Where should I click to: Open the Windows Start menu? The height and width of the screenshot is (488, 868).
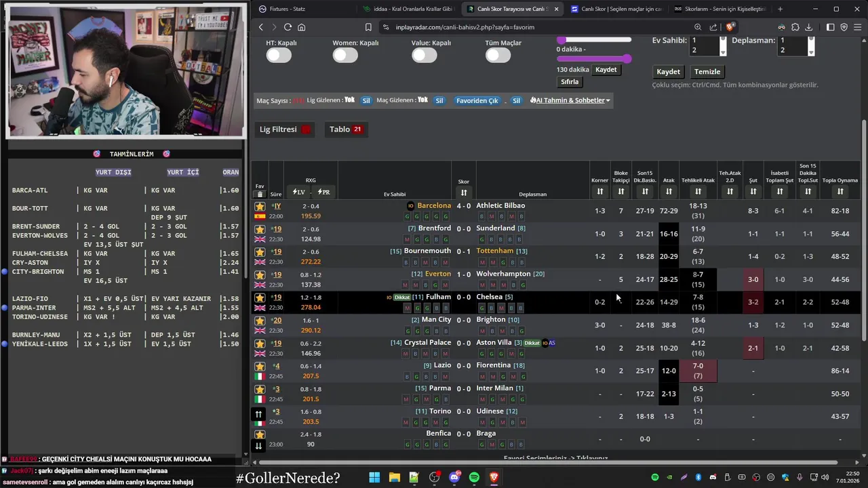374,477
